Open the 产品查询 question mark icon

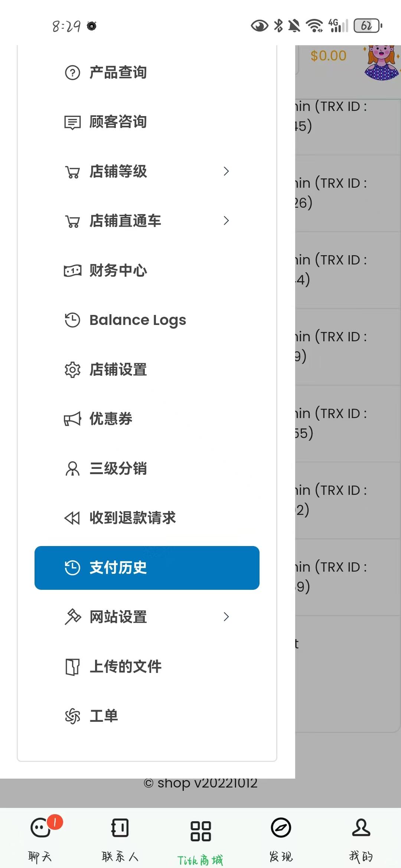tap(72, 73)
